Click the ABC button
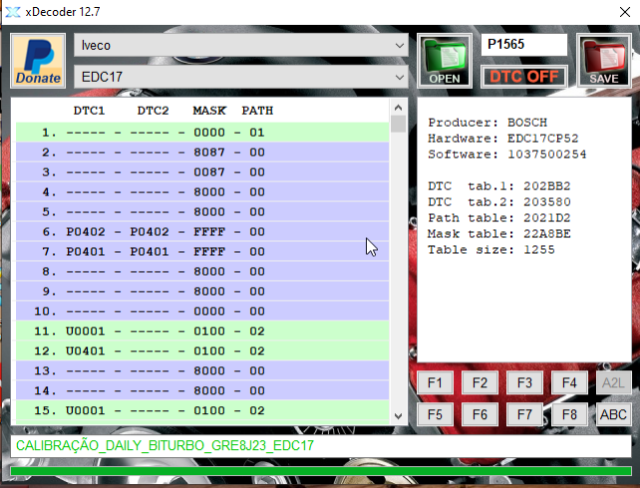 [x=613, y=414]
